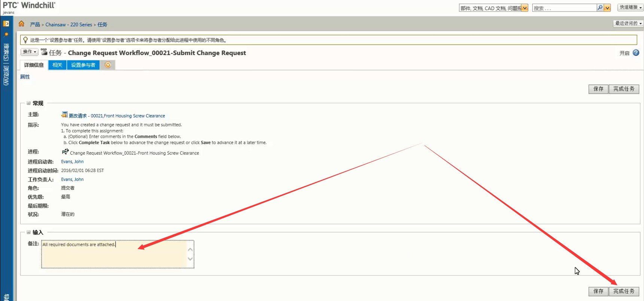Click the bottom 完成任务 button
This screenshot has width=644, height=301.
coord(624,291)
